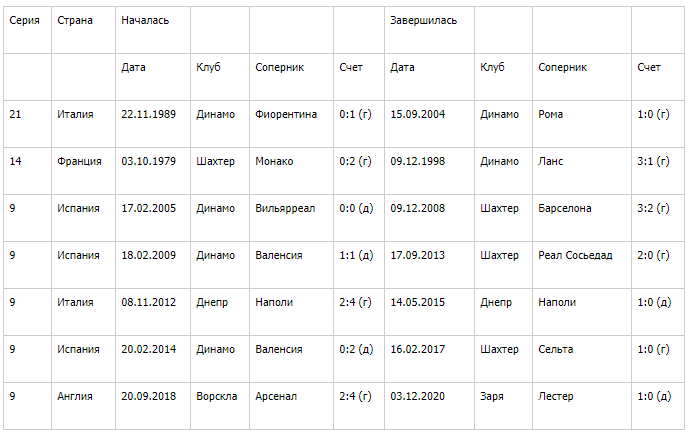Click the Началась header cell

(145, 20)
